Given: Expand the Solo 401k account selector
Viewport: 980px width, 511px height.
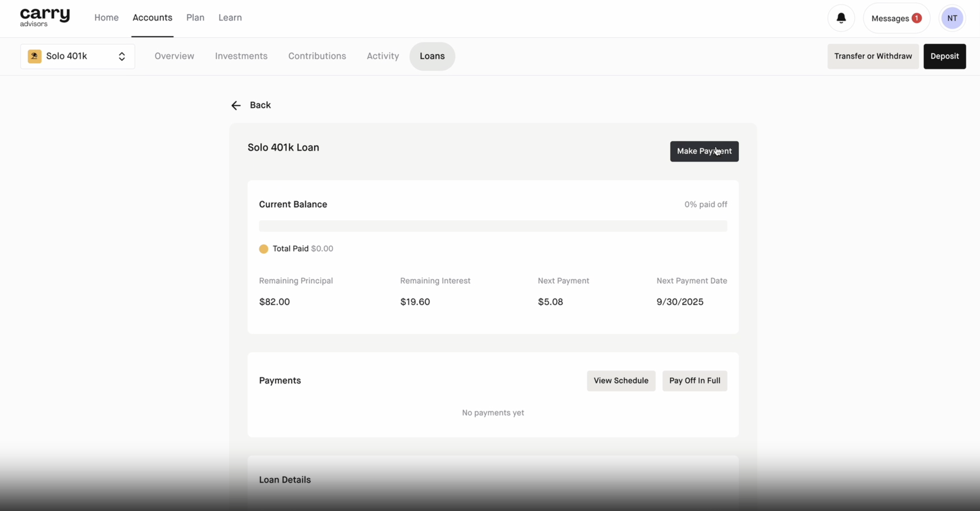Looking at the screenshot, I should 78,56.
